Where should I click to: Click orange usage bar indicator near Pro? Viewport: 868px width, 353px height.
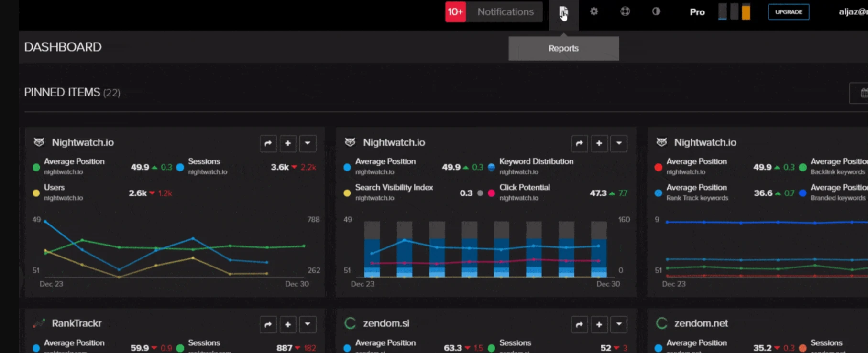click(x=746, y=12)
